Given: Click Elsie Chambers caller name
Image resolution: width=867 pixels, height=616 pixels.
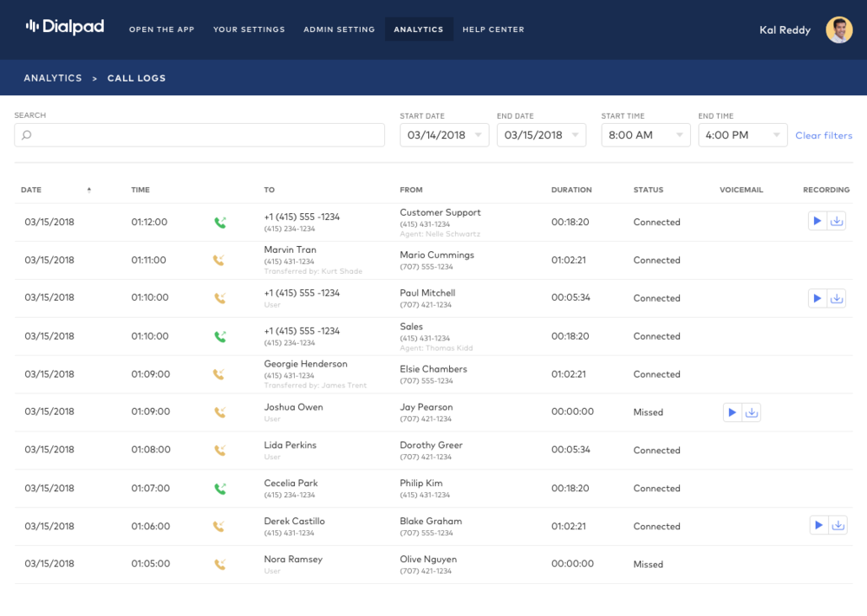Looking at the screenshot, I should click(x=433, y=369).
